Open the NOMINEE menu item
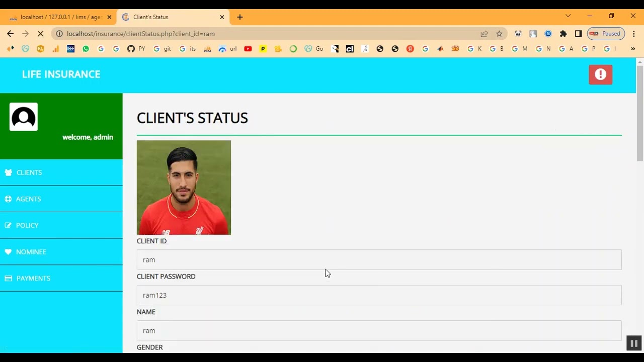644x362 pixels. 61,252
